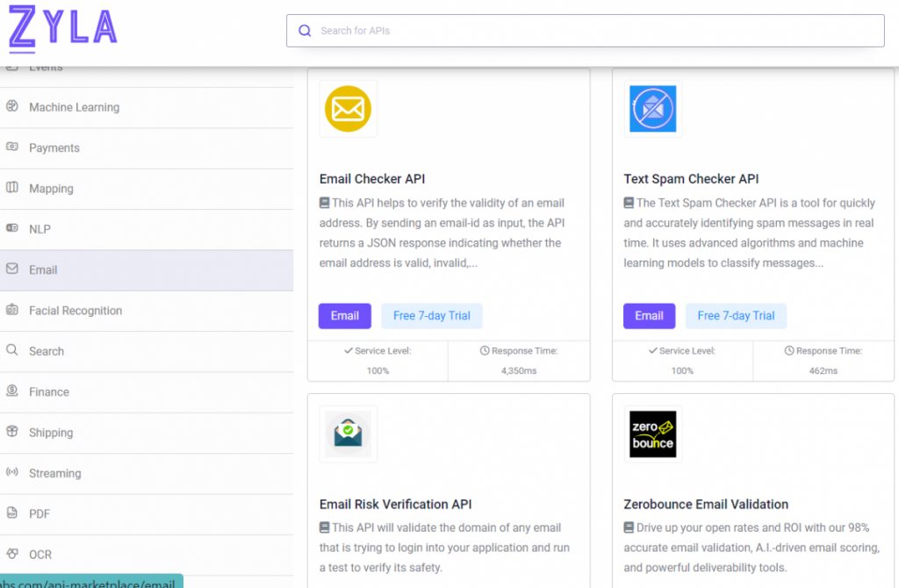Click the Facial Recognition category icon

12,310
